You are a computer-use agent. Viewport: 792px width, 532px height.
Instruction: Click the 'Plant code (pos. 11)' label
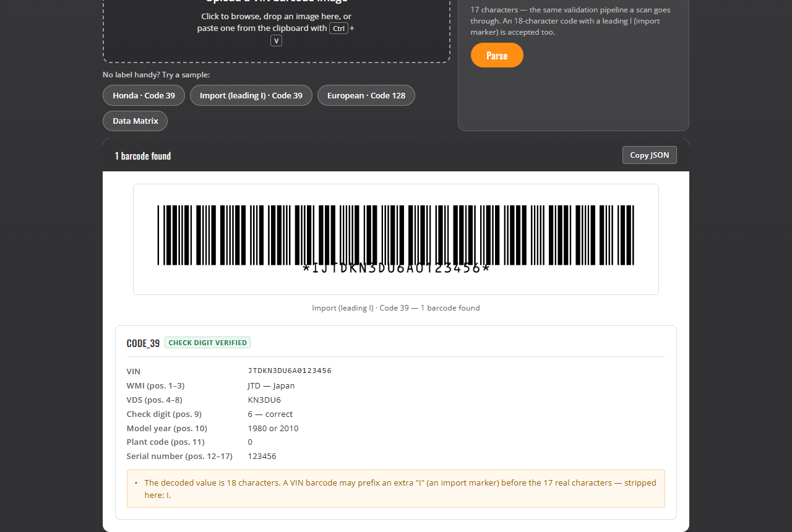coord(165,442)
